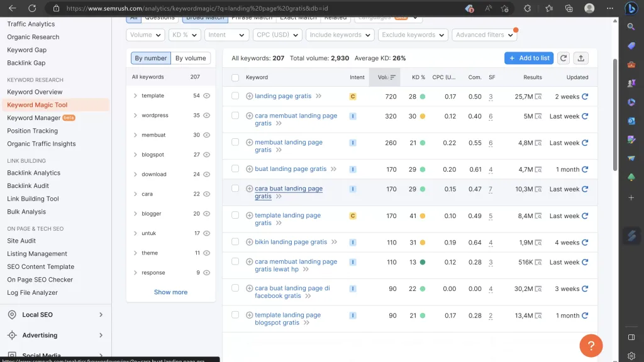Refresh metrics for buat landing page gratis
Image resolution: width=644 pixels, height=362 pixels.
pos(585,169)
